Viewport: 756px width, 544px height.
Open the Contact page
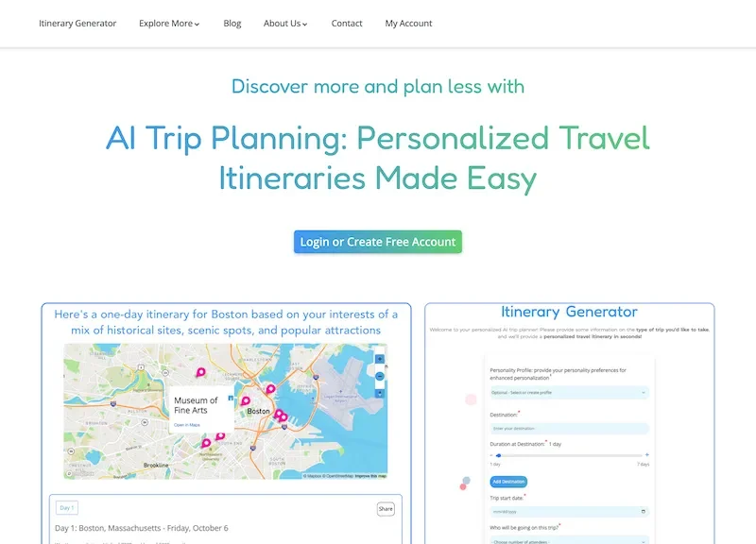pos(347,24)
